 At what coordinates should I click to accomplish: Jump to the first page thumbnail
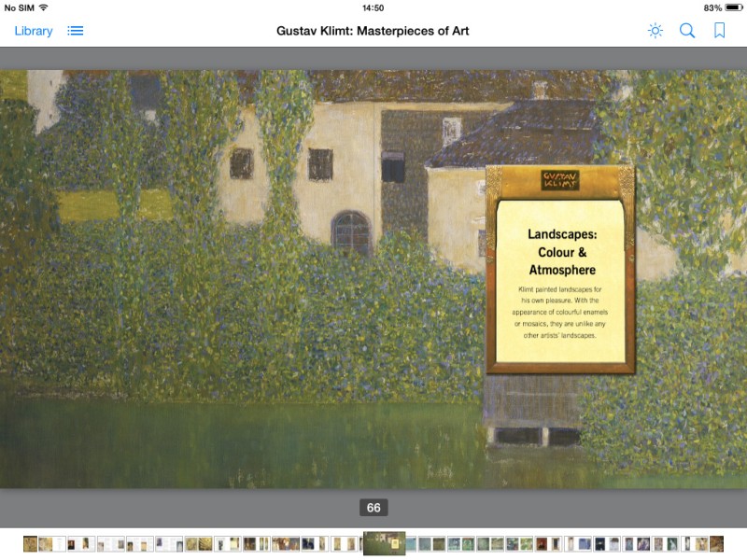click(30, 544)
